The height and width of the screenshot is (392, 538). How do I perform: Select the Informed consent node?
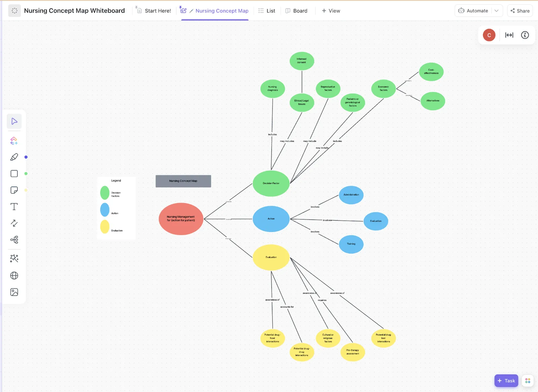(302, 61)
